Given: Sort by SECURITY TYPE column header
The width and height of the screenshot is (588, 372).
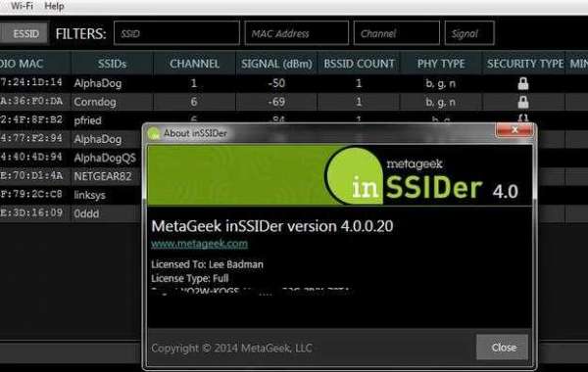Looking at the screenshot, I should point(524,64).
